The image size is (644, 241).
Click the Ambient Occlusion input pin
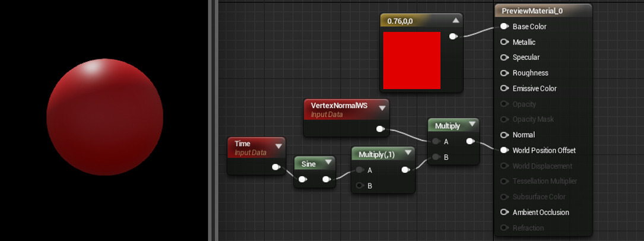pyautogui.click(x=504, y=212)
